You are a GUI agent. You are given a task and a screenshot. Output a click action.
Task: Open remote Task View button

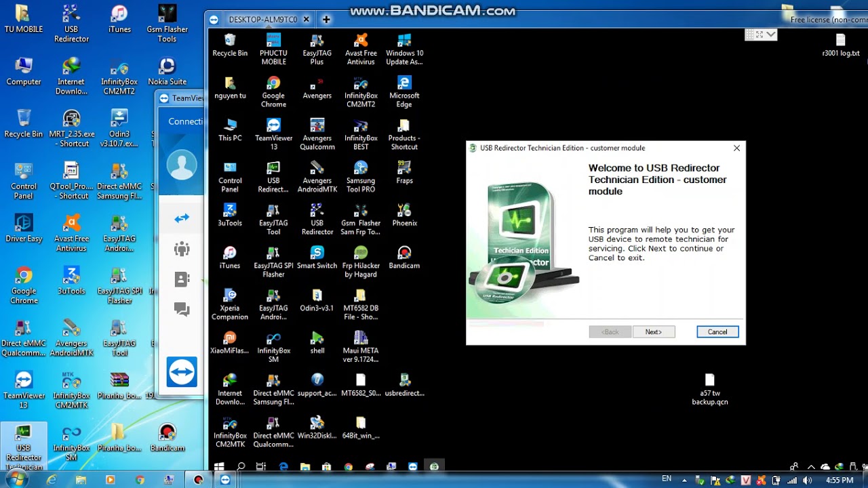click(x=261, y=466)
